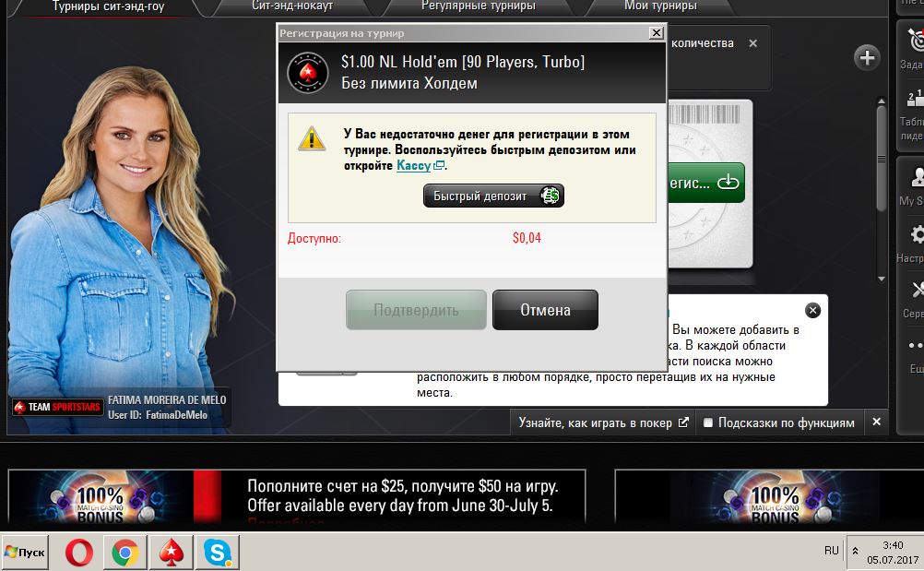The width and height of the screenshot is (924, 571).
Task: Remove the количества filter tag
Action: coord(752,43)
